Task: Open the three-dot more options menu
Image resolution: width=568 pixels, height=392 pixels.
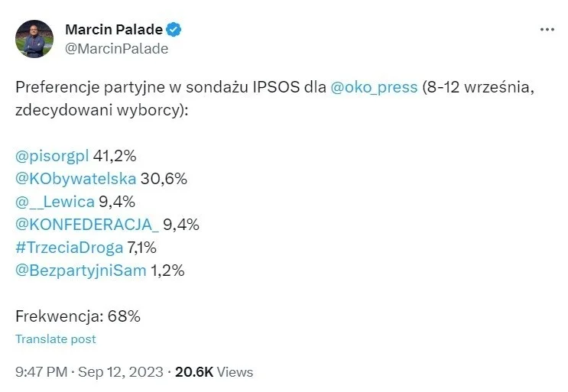Action: tap(547, 30)
